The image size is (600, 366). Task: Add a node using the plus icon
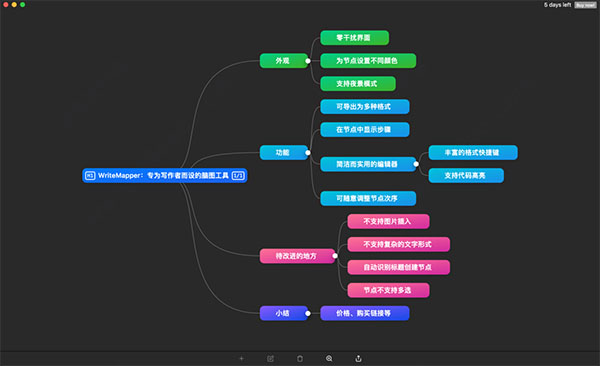241,359
